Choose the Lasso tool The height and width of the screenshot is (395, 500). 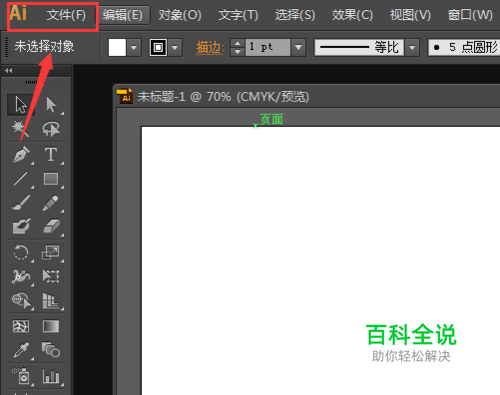51,129
